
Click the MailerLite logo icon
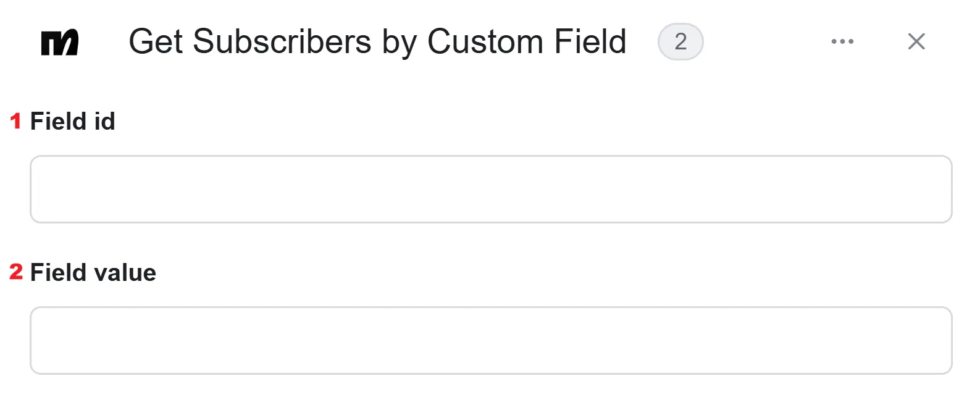(60, 42)
